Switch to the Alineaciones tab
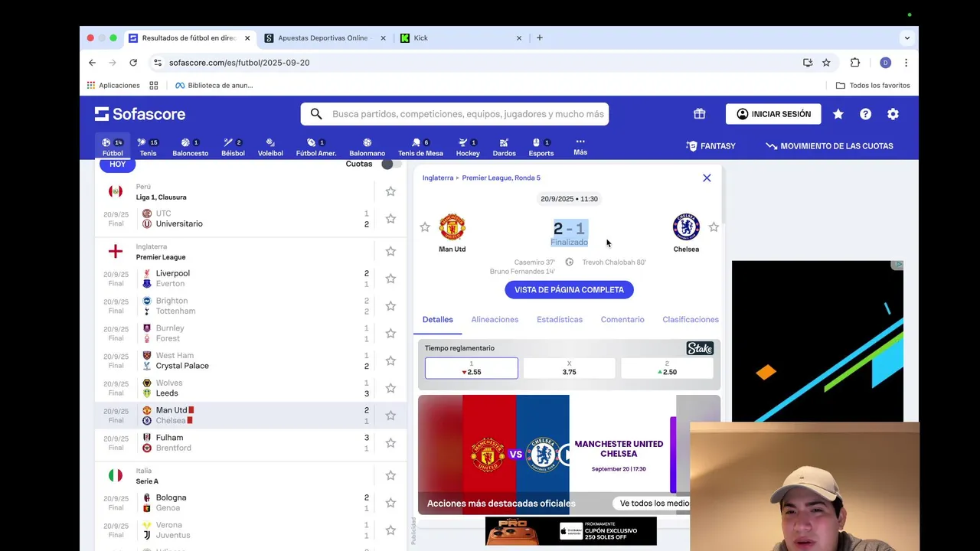 (x=495, y=319)
